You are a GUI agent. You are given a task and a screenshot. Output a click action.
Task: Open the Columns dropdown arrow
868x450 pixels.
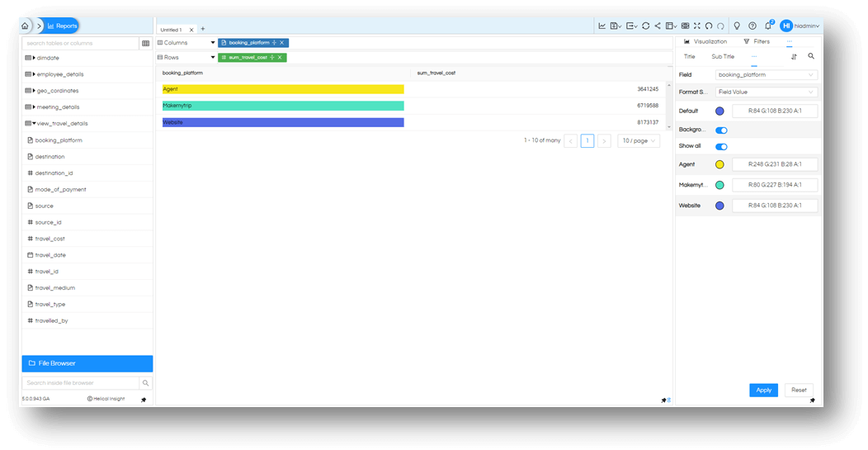[x=213, y=43]
